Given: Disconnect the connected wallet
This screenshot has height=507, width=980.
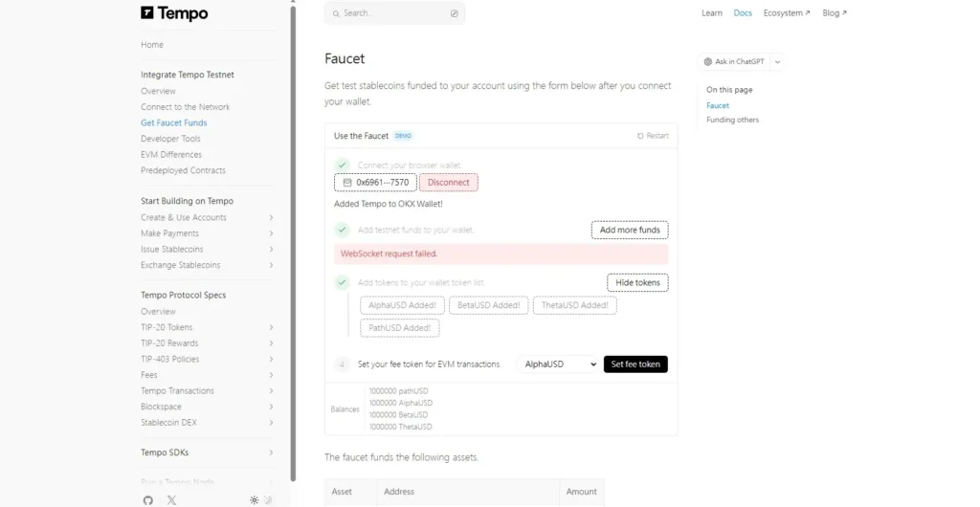Looking at the screenshot, I should click(448, 182).
